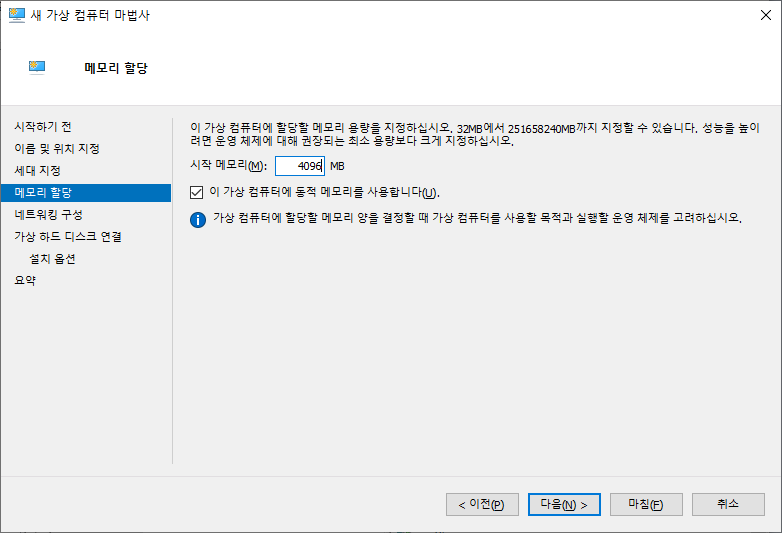Click the MB unit label
The image size is (782, 533).
tap(337, 166)
